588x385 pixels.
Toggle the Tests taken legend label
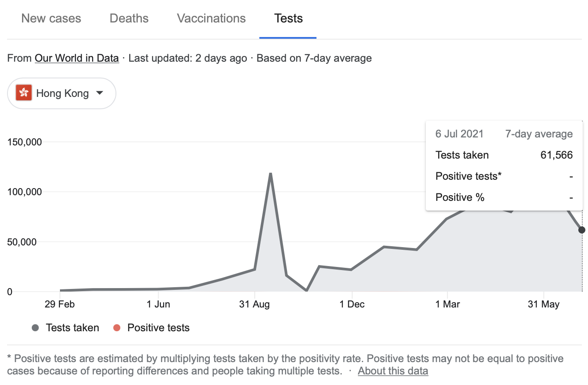point(72,328)
